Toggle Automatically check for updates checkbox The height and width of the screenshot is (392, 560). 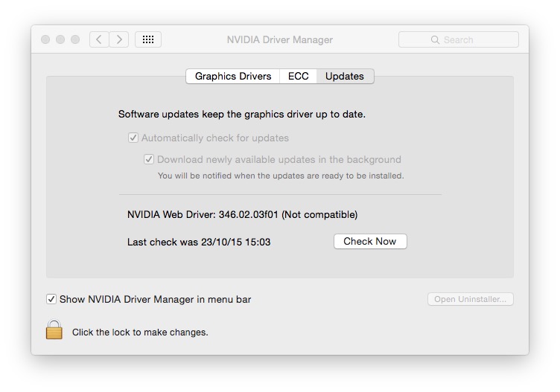(x=133, y=138)
